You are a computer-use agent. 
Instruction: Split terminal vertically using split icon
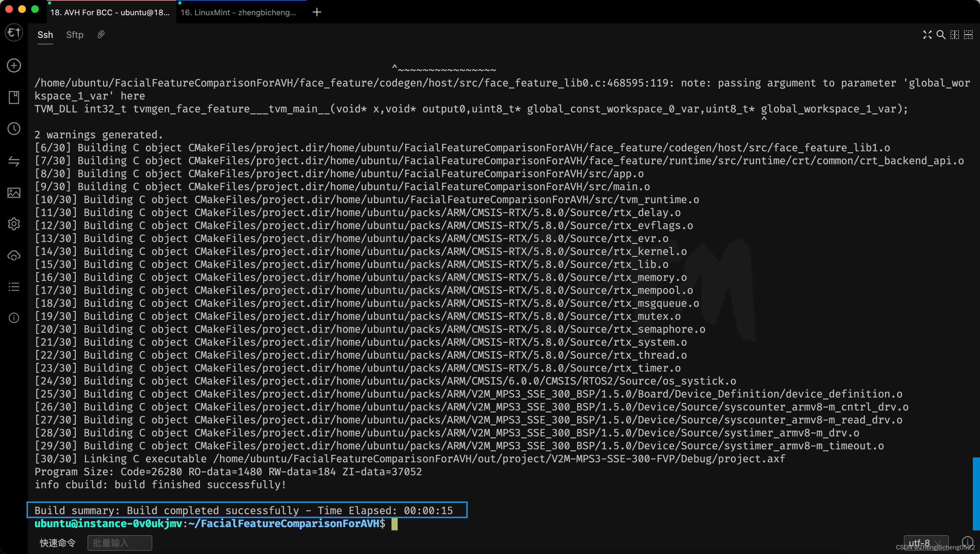(954, 35)
